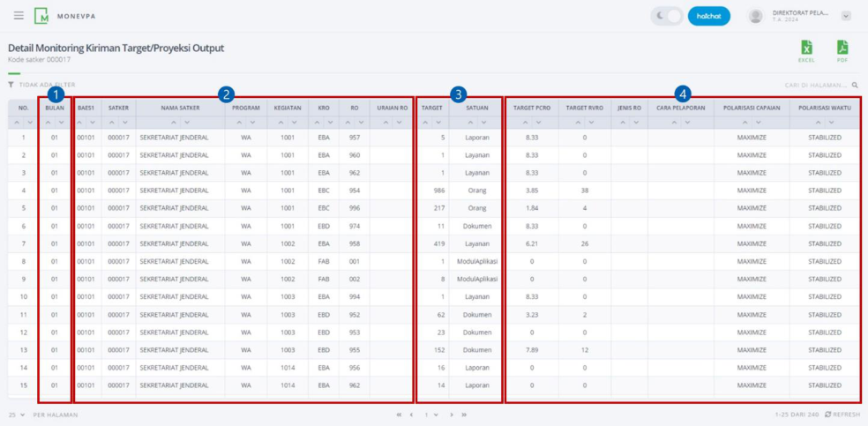This screenshot has width=868, height=426.
Task: Click the search magnifier icon
Action: tap(855, 86)
